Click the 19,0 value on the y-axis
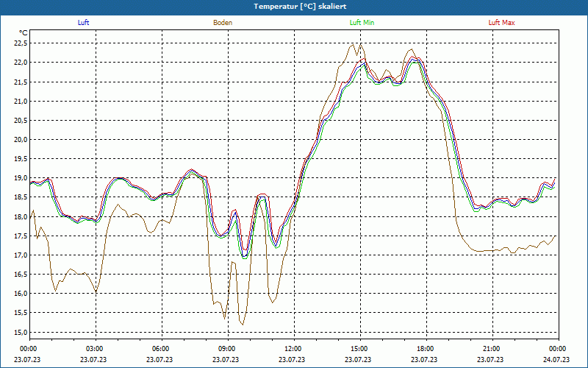This screenshot has width=588, height=368. 21,178
